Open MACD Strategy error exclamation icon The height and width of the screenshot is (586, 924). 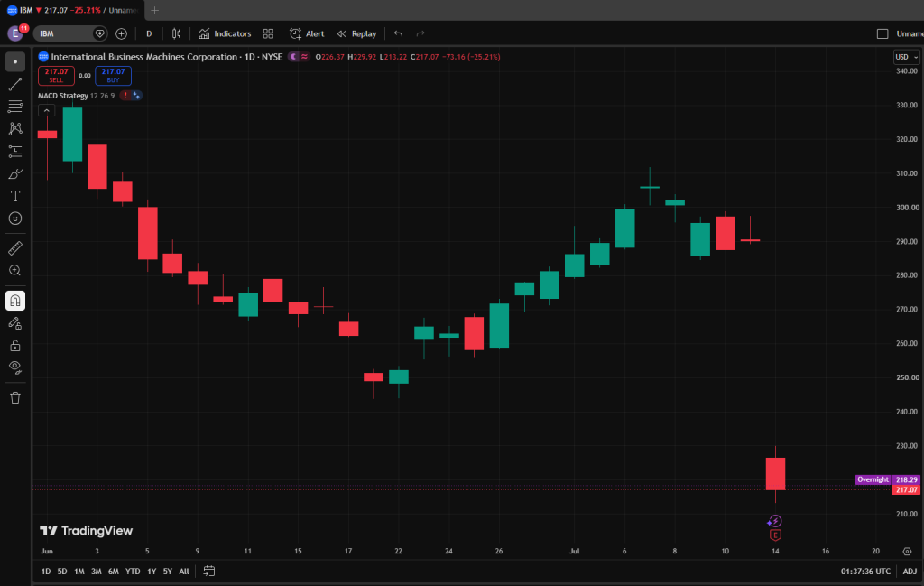click(125, 96)
